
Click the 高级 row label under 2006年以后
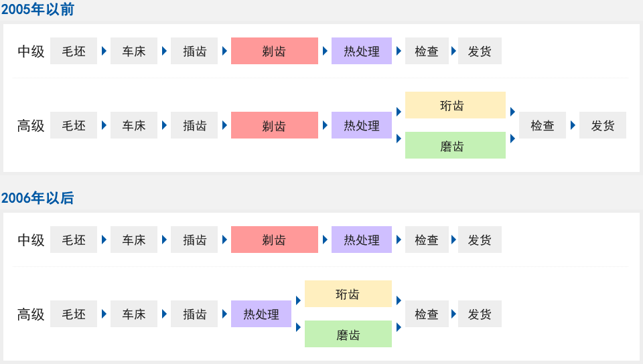(31, 314)
